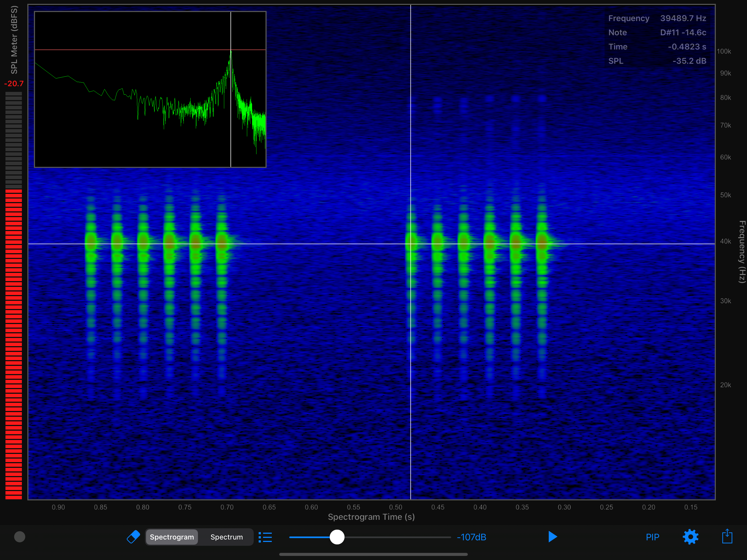Click the -107dB value label
The width and height of the screenshot is (747, 560).
(x=471, y=537)
